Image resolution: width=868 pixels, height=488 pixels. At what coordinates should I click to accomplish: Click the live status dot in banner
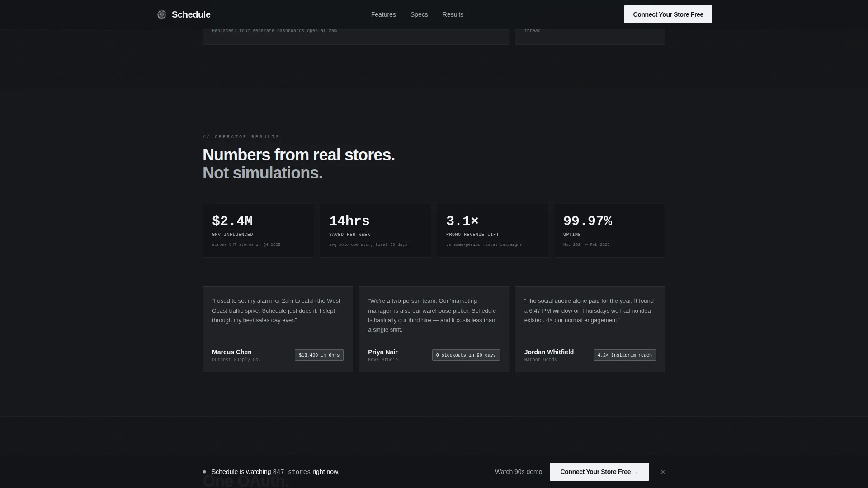point(204,472)
